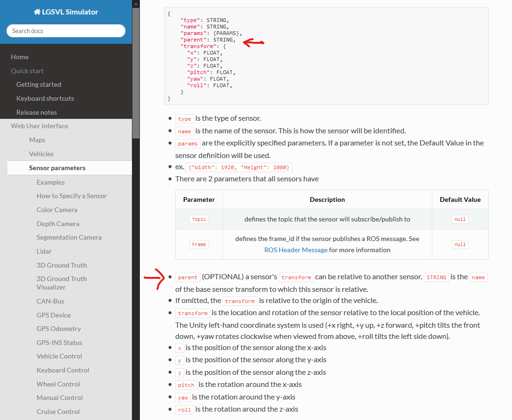The height and width of the screenshot is (420, 512).
Task: Jump to CAN-Bus section
Action: pos(50,301)
